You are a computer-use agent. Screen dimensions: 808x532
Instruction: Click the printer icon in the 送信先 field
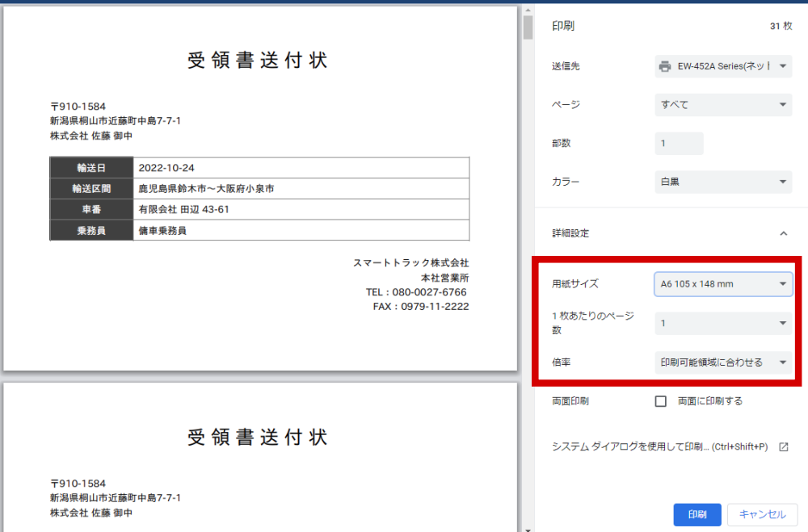point(665,66)
